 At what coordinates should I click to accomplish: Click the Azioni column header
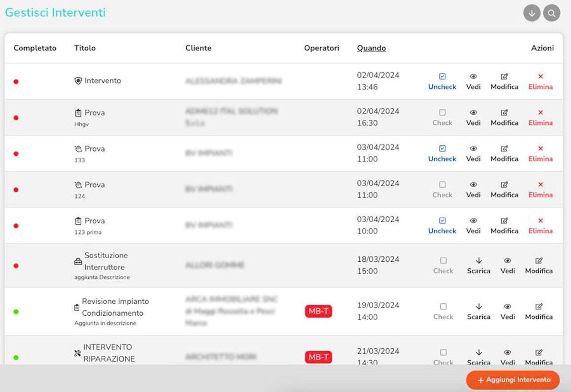542,48
